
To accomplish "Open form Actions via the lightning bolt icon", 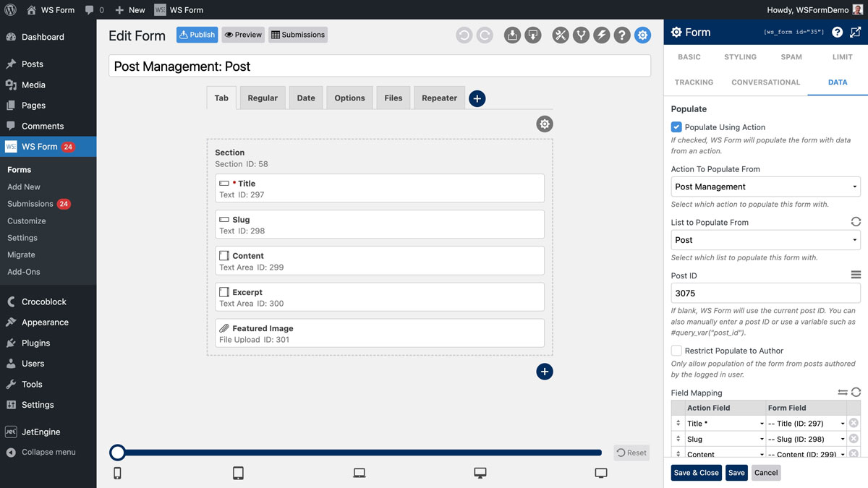I will (x=601, y=35).
